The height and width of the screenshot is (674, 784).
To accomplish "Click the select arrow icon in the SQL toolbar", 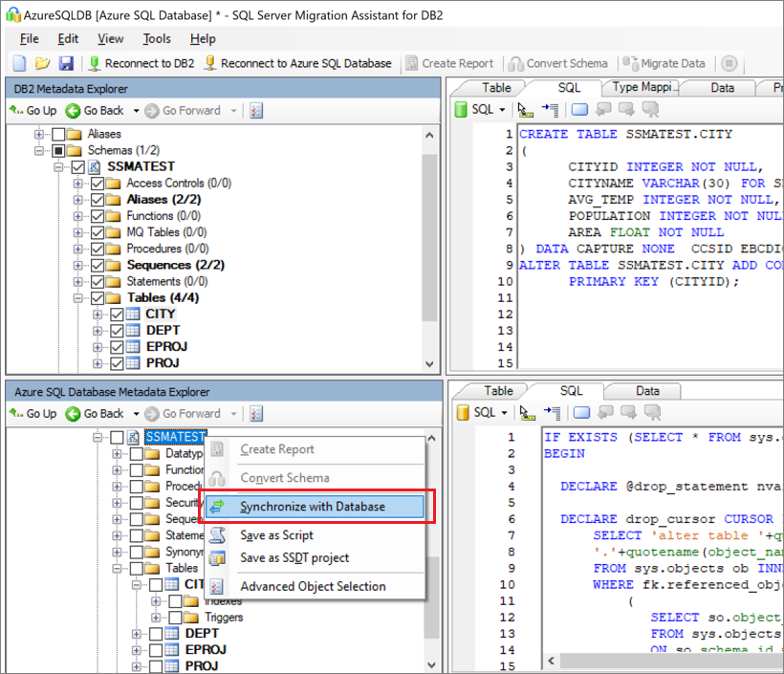I will click(524, 110).
